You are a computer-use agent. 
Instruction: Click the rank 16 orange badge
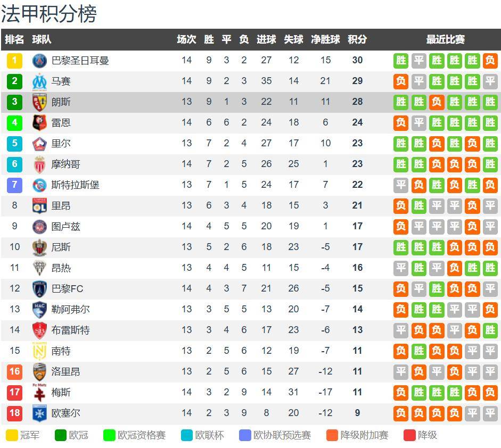14,372
